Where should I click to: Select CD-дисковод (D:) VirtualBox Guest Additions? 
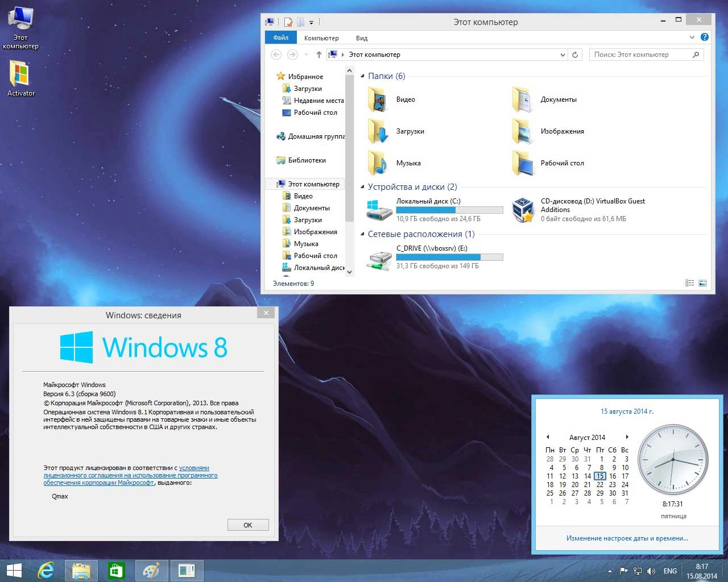point(580,210)
